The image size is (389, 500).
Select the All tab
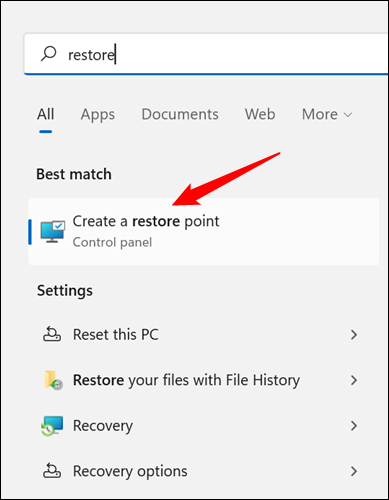click(x=46, y=114)
